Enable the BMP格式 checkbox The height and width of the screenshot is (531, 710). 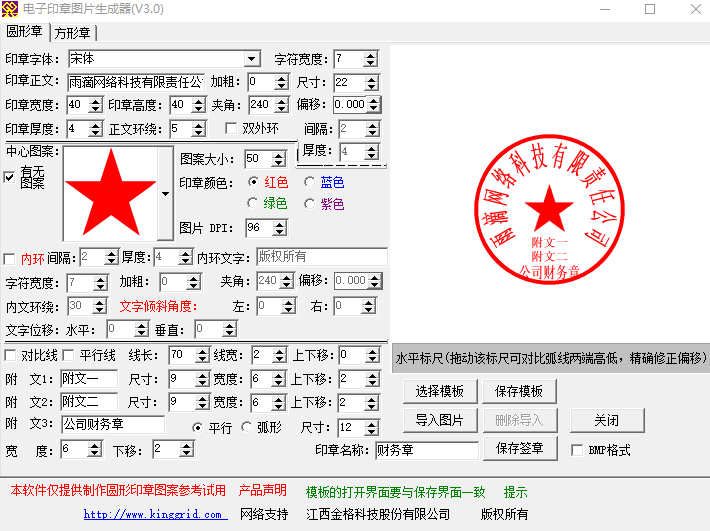(577, 450)
